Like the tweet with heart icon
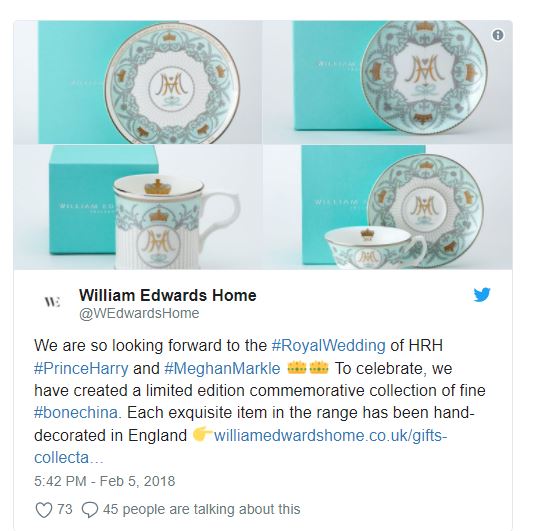This screenshot has height=531, width=537. [44, 509]
